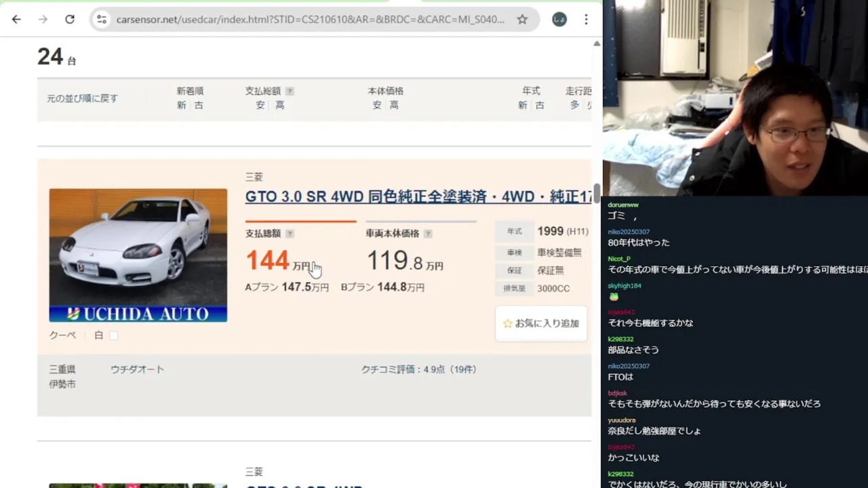Click the 3000CC displacement value
Viewport: 868px width, 488px height.
point(553,289)
